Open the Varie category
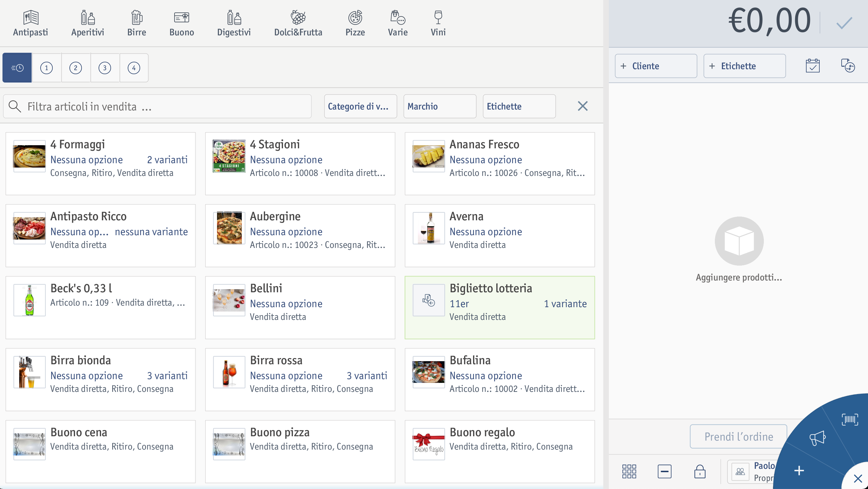The height and width of the screenshot is (489, 868). (398, 23)
